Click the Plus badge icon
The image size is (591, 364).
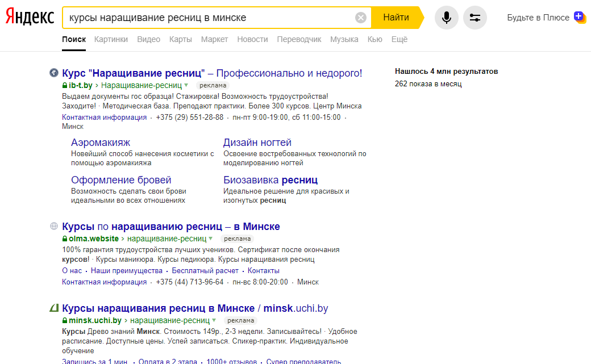click(x=580, y=18)
